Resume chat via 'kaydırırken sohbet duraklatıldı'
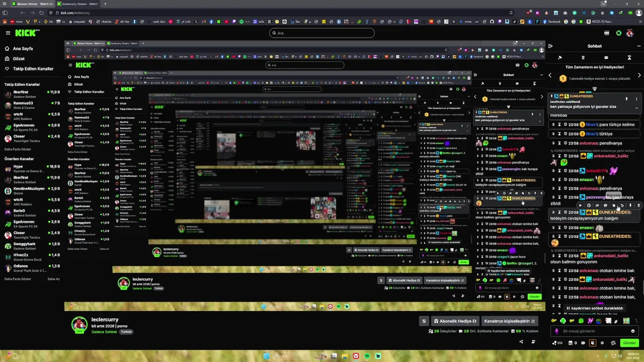Viewport: 644px width, 362px height. pyautogui.click(x=595, y=308)
